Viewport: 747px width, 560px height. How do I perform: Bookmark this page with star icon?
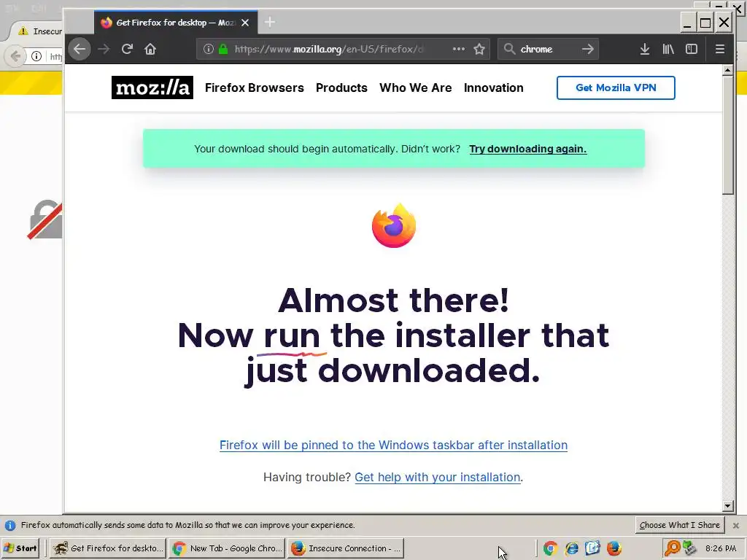click(x=479, y=49)
